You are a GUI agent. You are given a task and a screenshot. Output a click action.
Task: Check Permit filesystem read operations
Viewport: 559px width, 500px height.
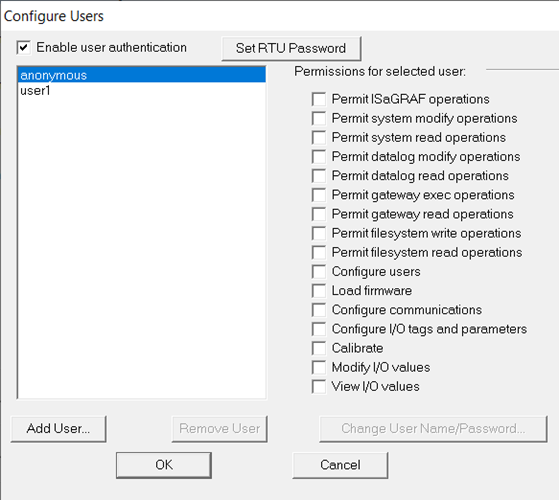click(x=319, y=252)
